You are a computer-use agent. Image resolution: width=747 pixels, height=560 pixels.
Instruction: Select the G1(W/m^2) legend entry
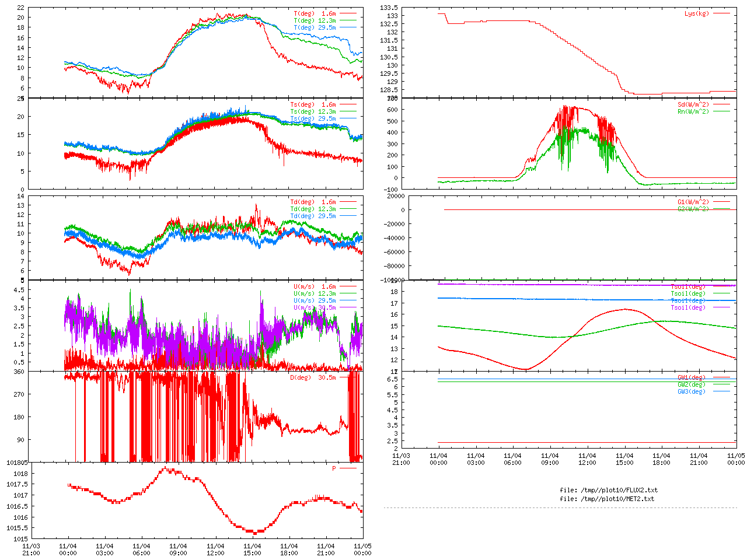click(x=693, y=202)
